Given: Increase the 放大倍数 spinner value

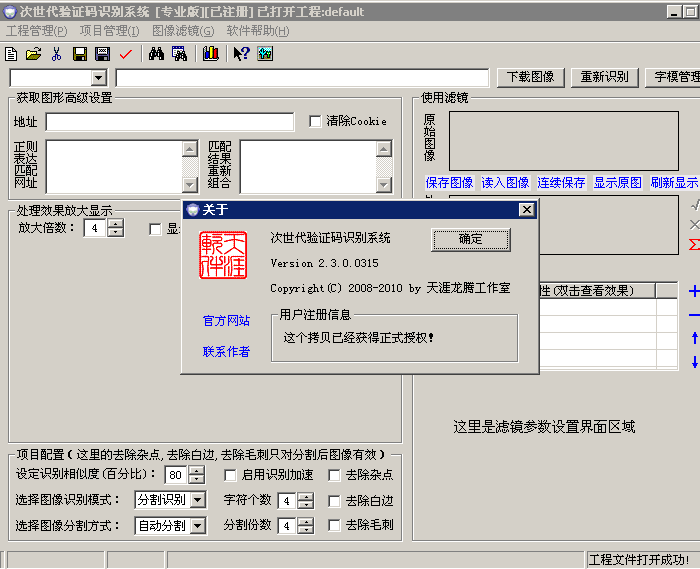Looking at the screenshot, I should 116,224.
